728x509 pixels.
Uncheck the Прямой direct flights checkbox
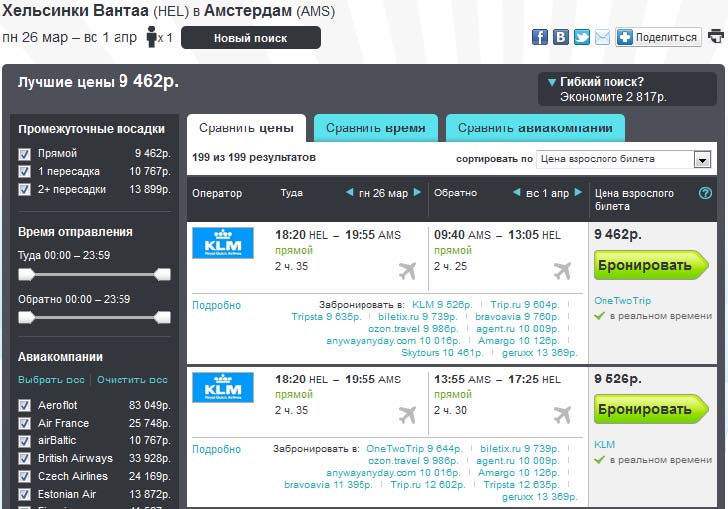25,154
